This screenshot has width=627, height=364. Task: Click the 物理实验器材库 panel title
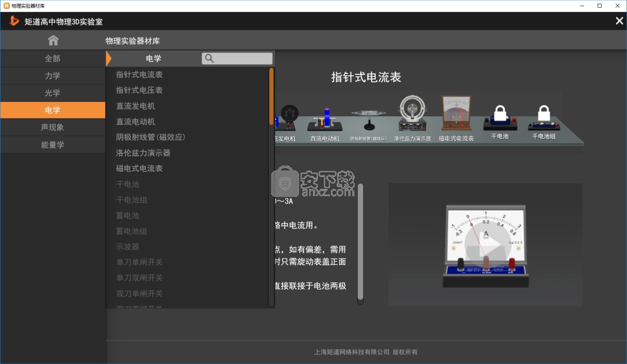[x=132, y=41]
